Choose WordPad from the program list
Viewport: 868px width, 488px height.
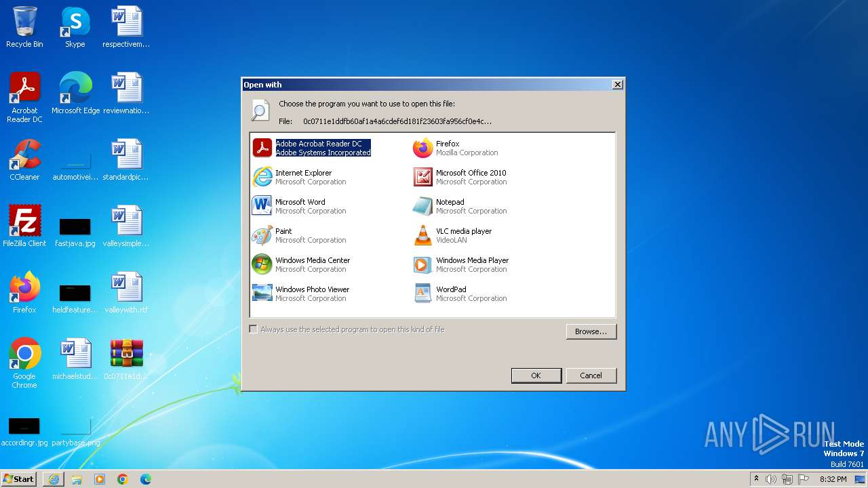460,293
